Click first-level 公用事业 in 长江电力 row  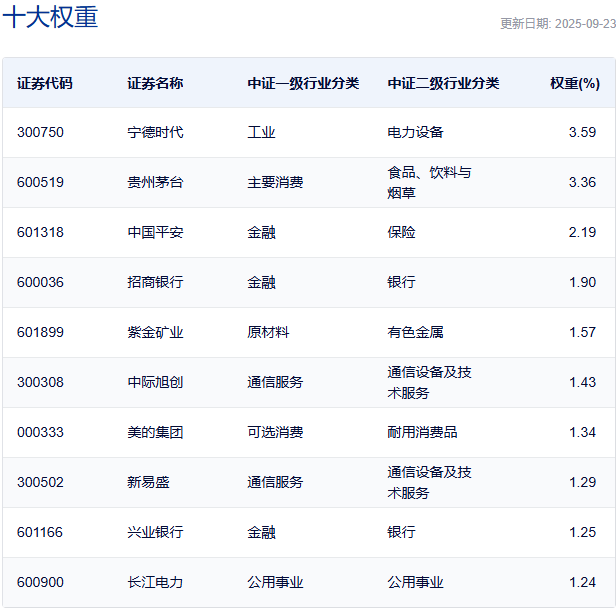(275, 583)
